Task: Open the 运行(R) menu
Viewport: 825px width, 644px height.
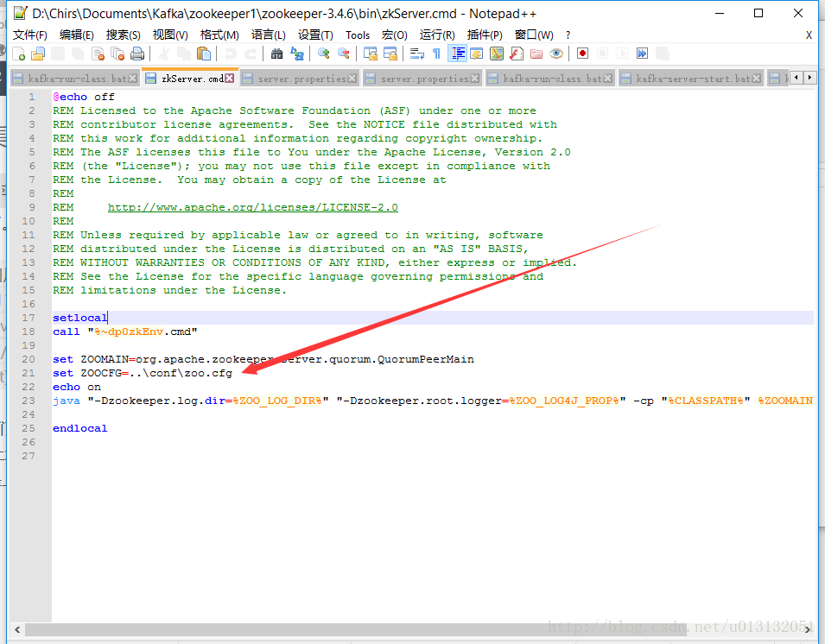Action: (x=437, y=35)
